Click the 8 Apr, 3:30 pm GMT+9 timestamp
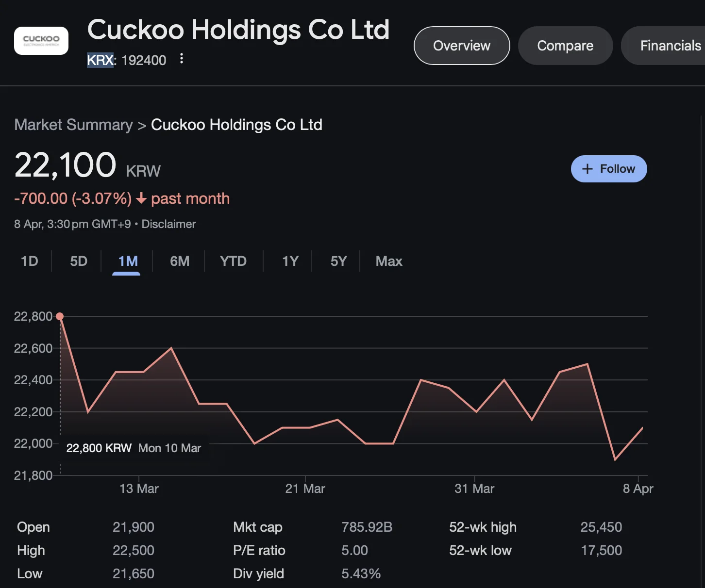Screen dimensions: 705x588 pyautogui.click(x=72, y=224)
